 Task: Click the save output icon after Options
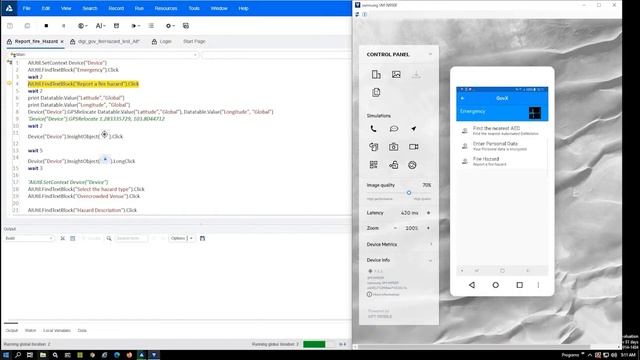tap(202, 238)
